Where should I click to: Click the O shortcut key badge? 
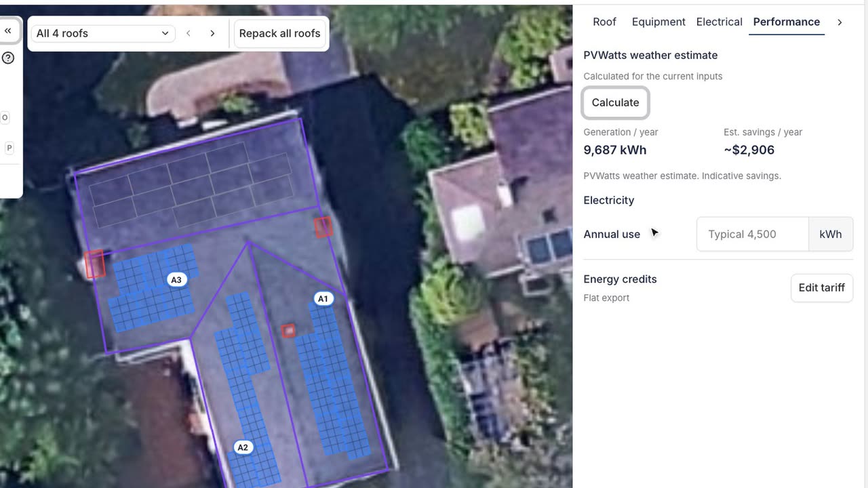click(5, 117)
